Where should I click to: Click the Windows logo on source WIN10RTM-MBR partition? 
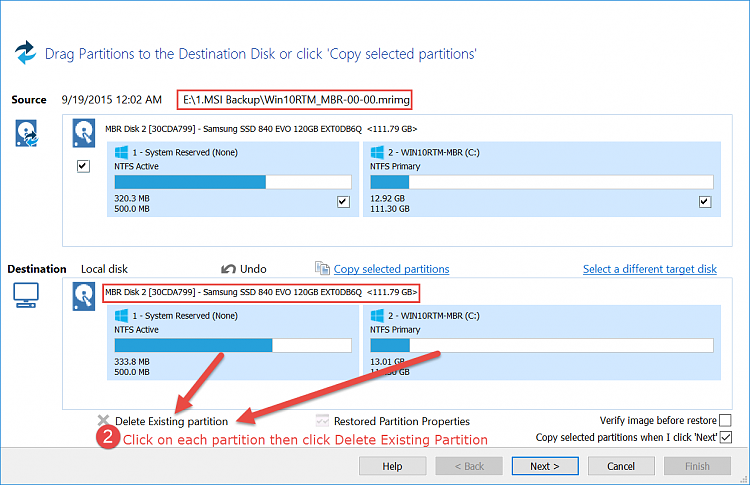click(x=377, y=153)
